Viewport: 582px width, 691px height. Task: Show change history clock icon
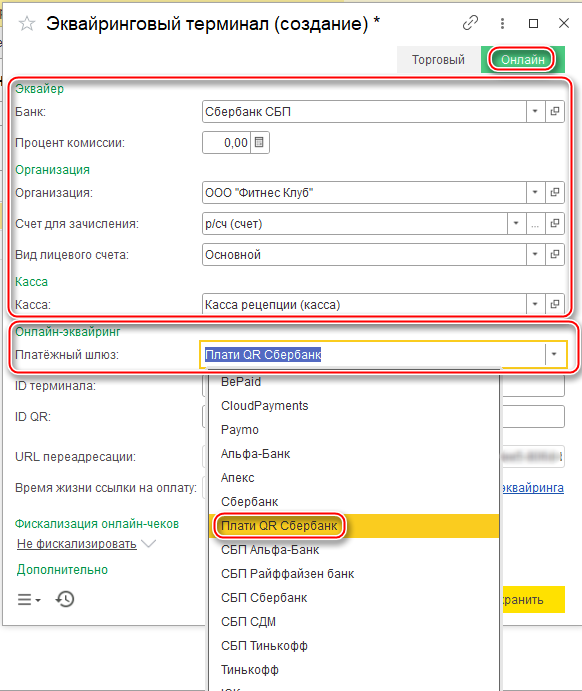tap(65, 599)
